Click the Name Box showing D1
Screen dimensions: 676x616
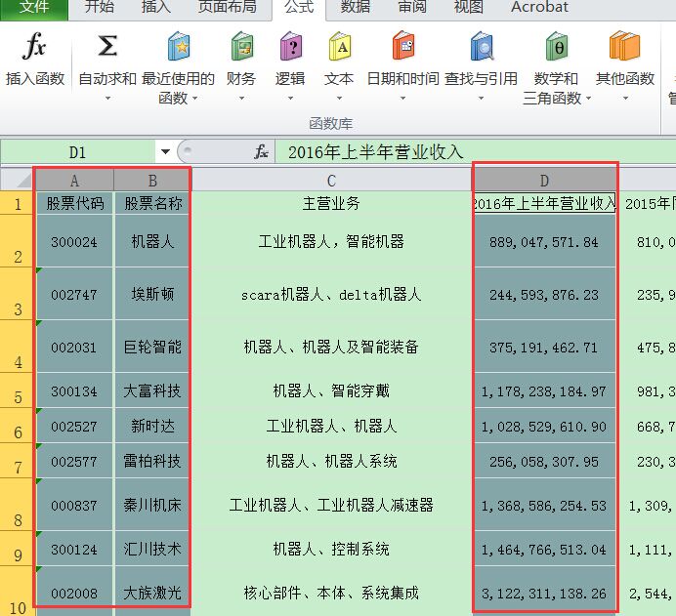(77, 151)
